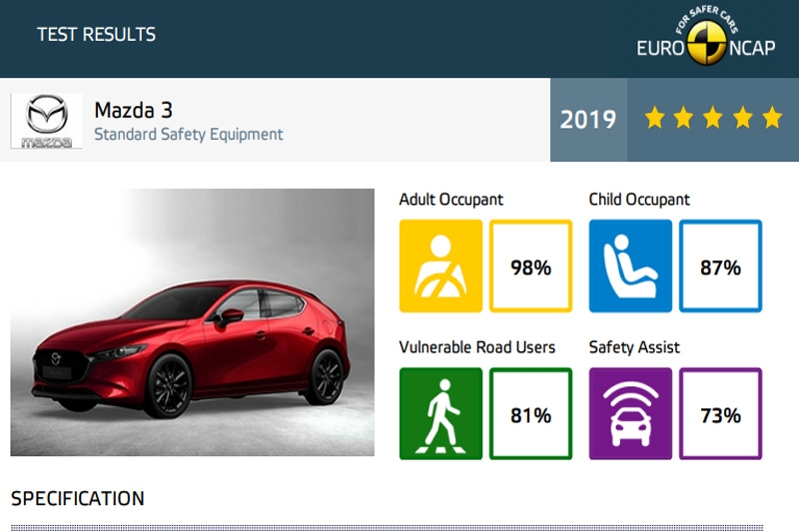Select the blue Child Occupant seat icon
This screenshot has height=532, width=799.
630,266
